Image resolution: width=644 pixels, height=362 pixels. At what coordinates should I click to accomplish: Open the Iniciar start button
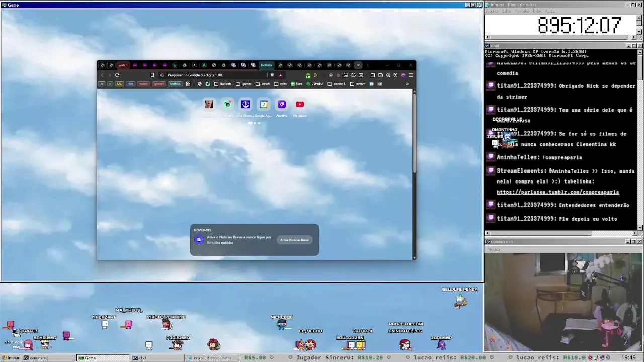10,358
